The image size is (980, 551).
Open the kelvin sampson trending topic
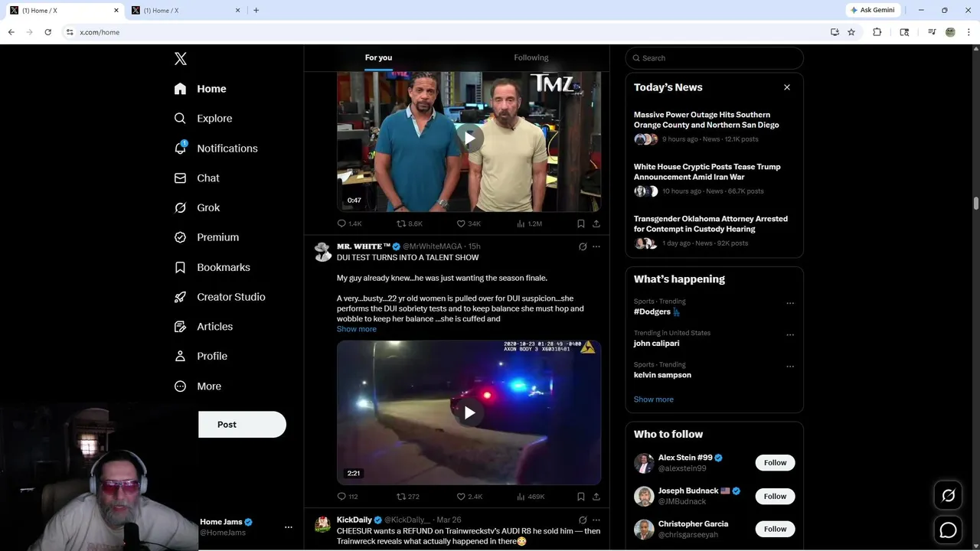pyautogui.click(x=662, y=375)
